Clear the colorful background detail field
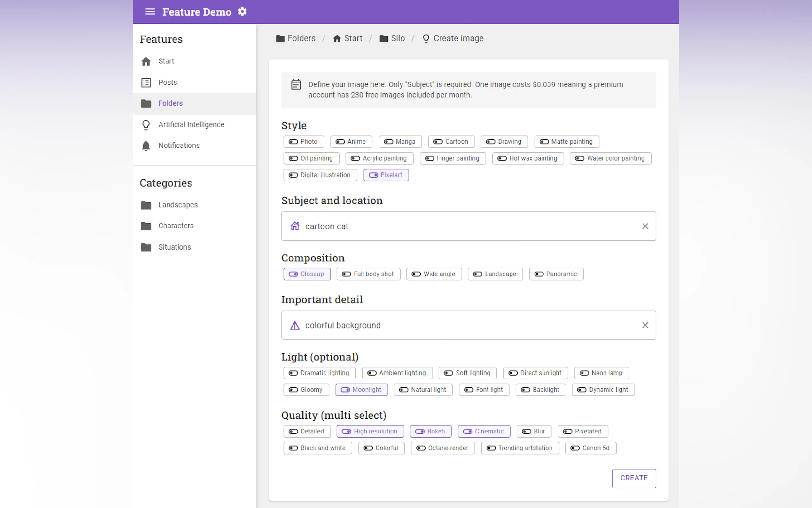812x508 pixels. [x=645, y=325]
